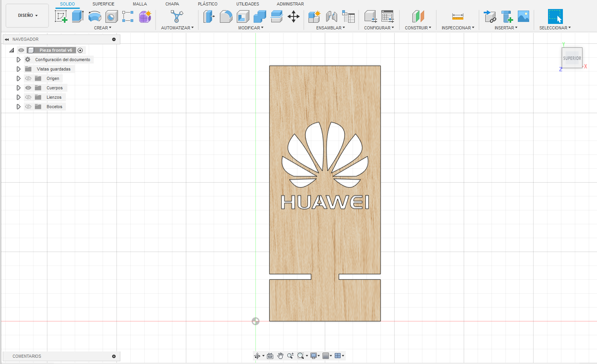
Task: Activate the Select tool icon
Action: coord(555,16)
